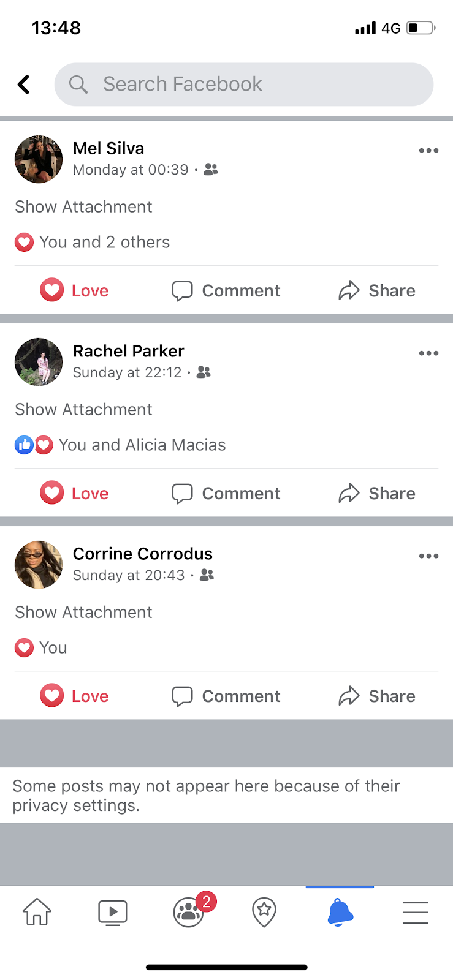453x980 pixels.
Task: Toggle Love reaction on Rachel Parker's post
Action: click(75, 493)
